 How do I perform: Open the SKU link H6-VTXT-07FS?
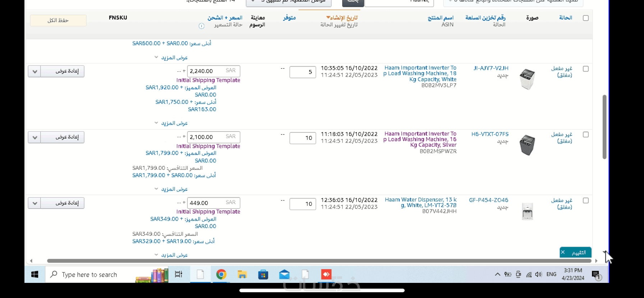490,134
